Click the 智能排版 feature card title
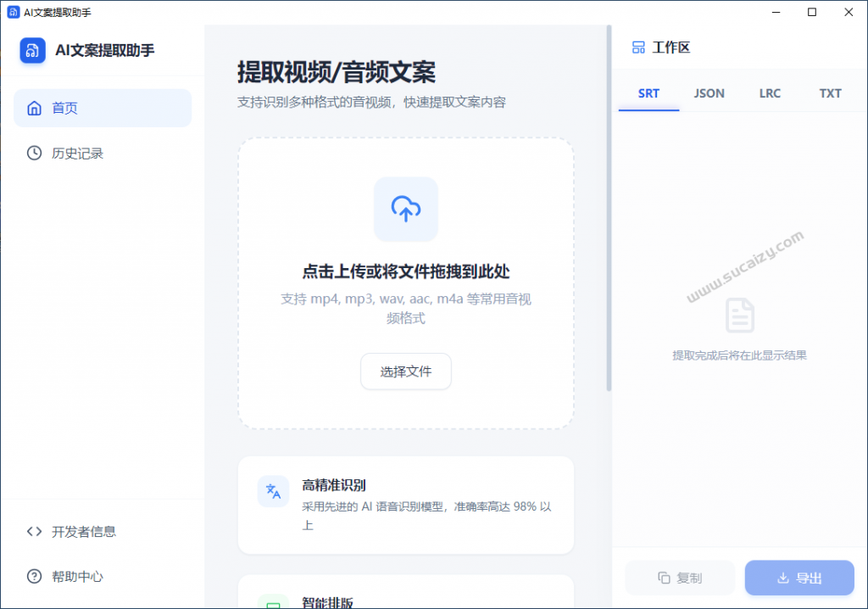This screenshot has width=868, height=609. click(x=328, y=602)
